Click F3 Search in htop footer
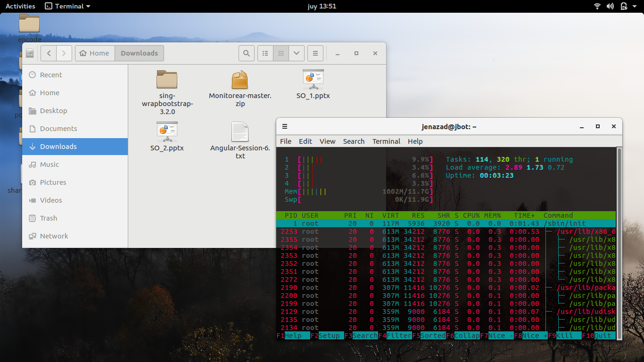Screen dimensions: 644x362 (361, 336)
